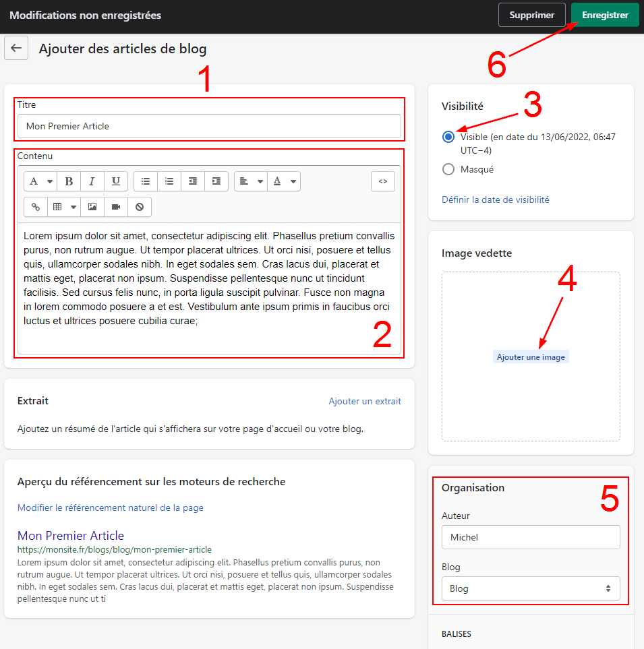
Task: Insert an image into the content
Action: pos(92,207)
